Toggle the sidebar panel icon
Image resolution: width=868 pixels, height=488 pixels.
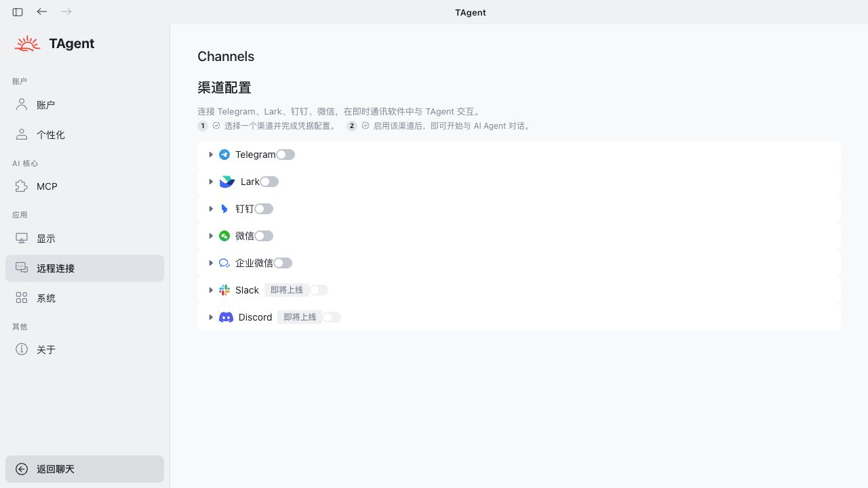tap(18, 12)
